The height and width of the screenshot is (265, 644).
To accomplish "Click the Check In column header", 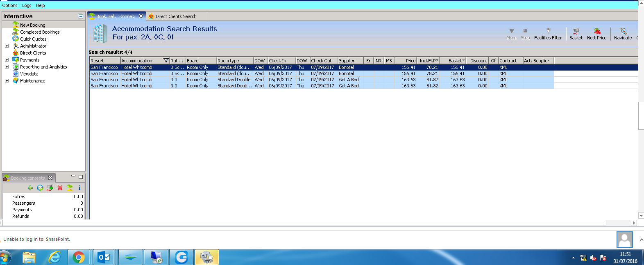I will tap(281, 61).
